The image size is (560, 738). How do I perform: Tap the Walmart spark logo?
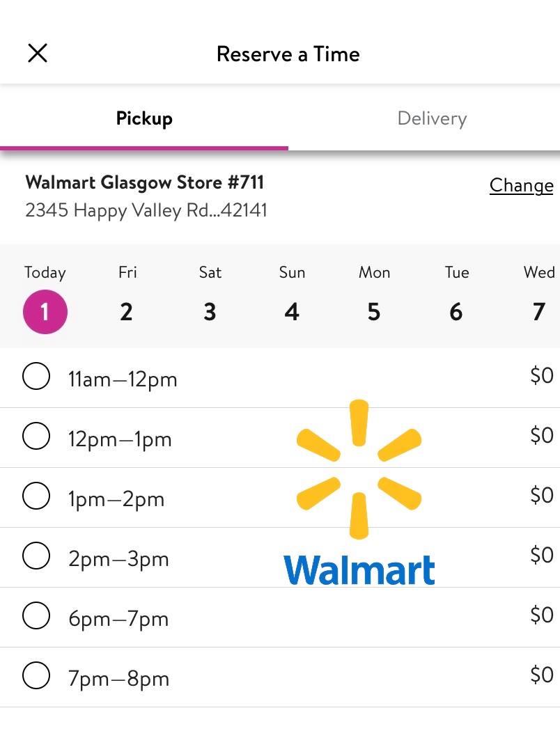click(359, 469)
